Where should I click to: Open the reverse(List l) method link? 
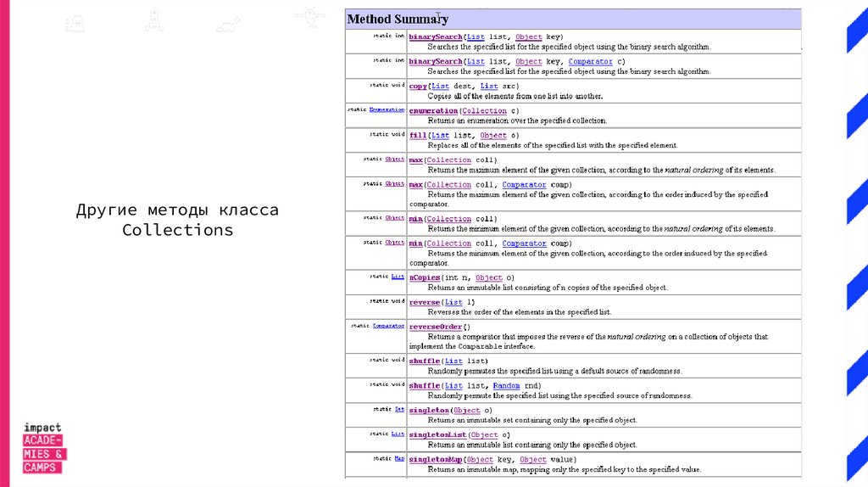pos(425,302)
